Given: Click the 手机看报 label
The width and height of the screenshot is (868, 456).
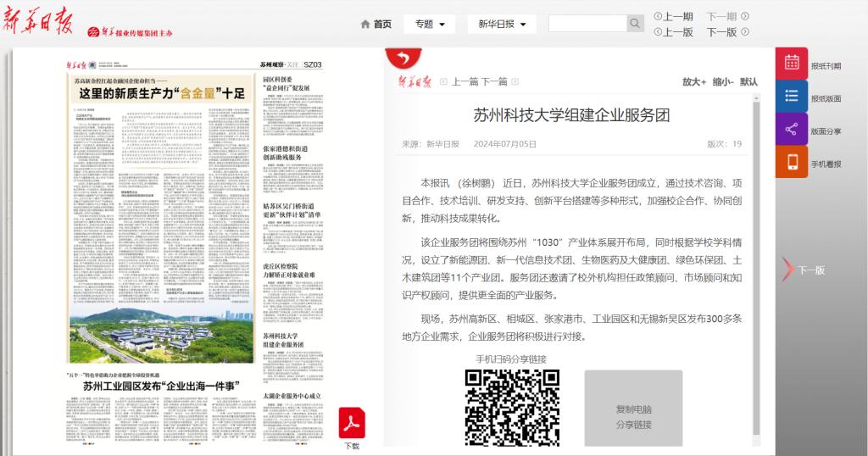Looking at the screenshot, I should click(826, 164).
